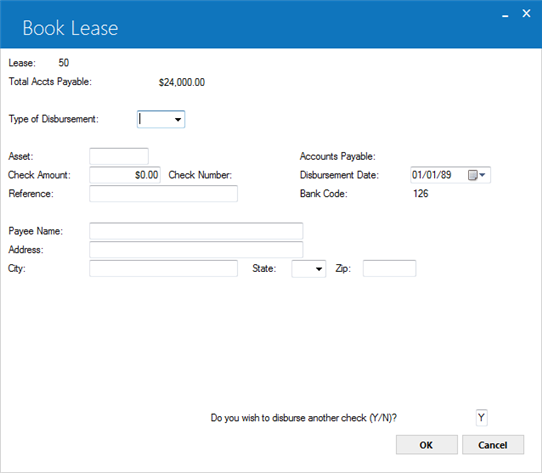Screen dimensions: 542x473
Task: Click the Reference text box
Action: click(163, 194)
